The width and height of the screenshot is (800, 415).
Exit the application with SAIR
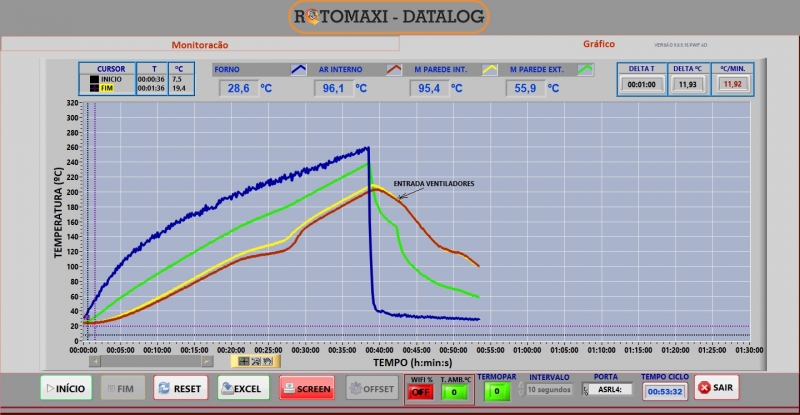(716, 387)
